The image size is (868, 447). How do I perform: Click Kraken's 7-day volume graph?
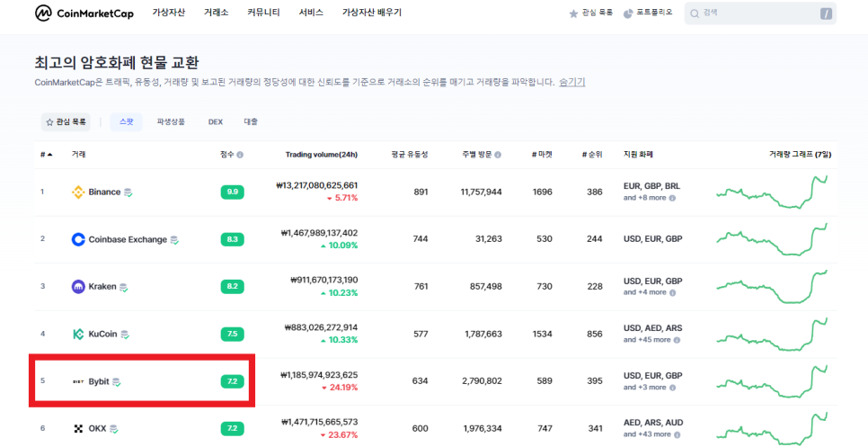(772, 287)
